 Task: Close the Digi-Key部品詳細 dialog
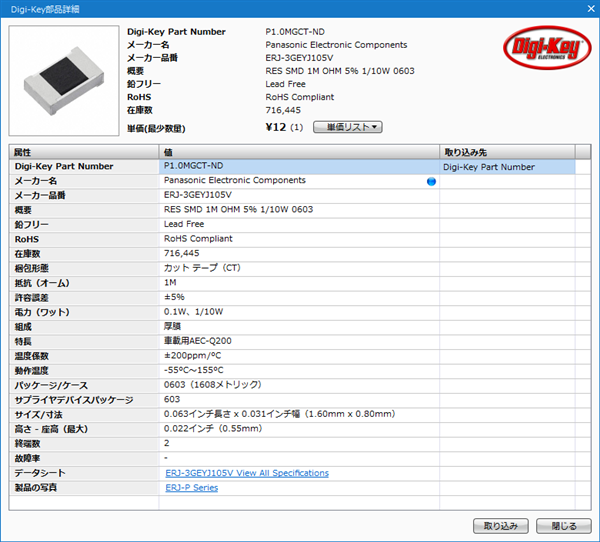tap(591, 8)
